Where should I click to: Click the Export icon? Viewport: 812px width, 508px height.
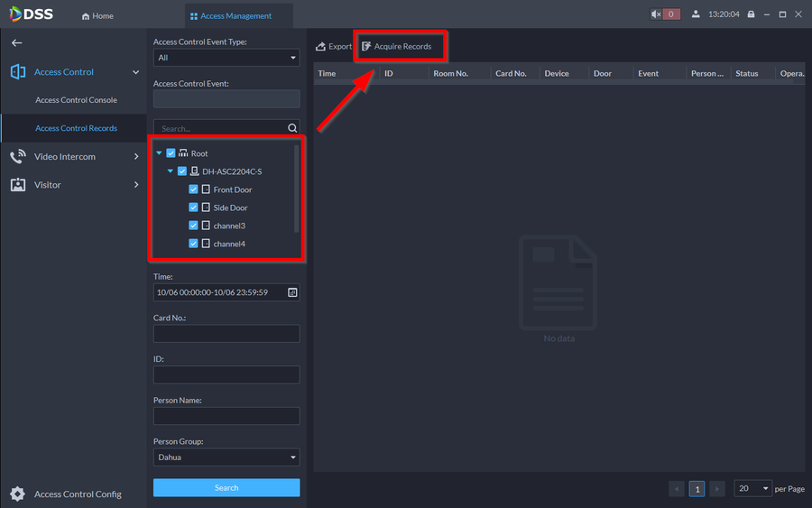click(320, 47)
